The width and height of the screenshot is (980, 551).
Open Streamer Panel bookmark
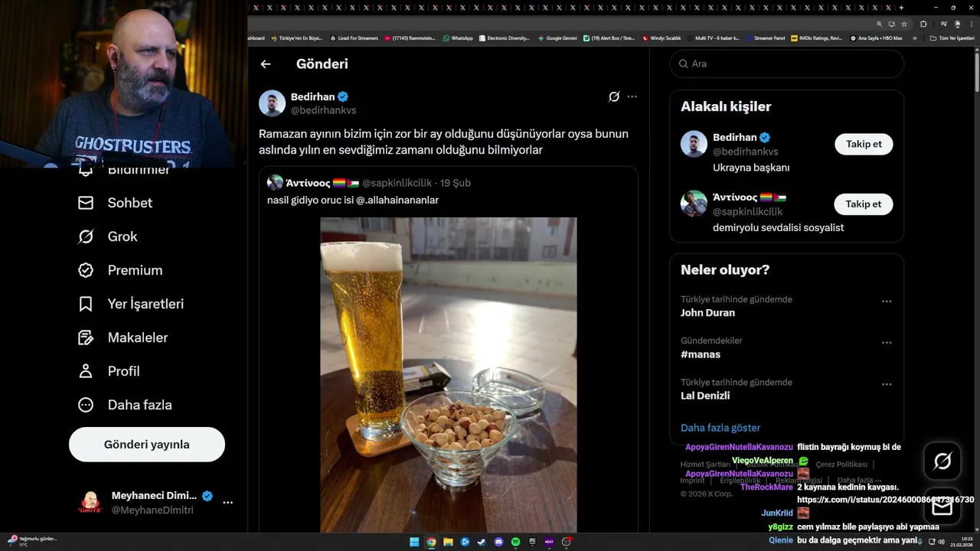coord(765,37)
